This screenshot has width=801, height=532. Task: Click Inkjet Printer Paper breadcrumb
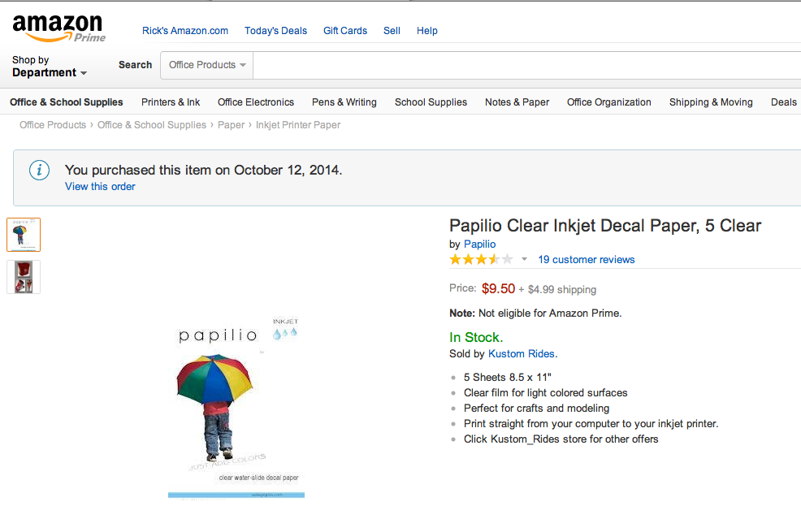pyautogui.click(x=298, y=125)
